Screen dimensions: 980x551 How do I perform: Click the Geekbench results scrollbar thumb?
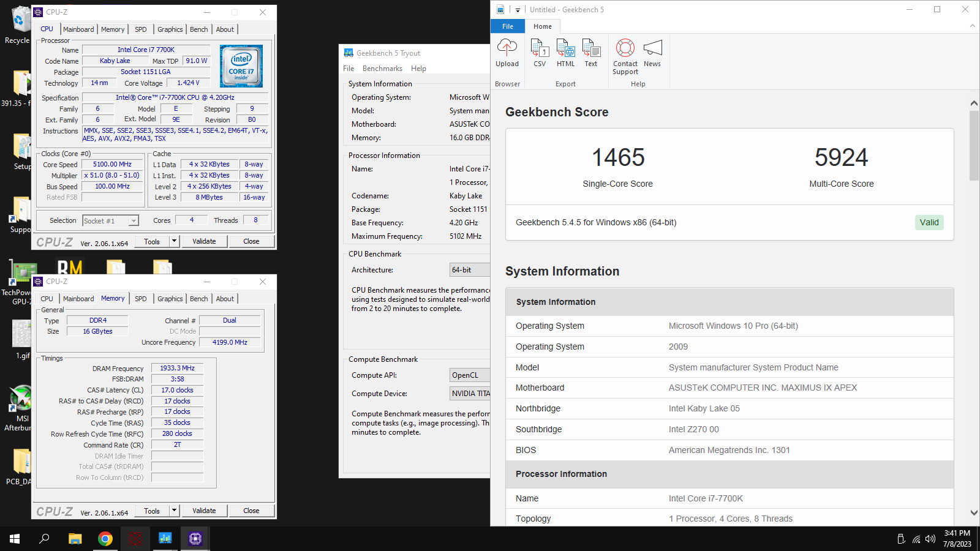974,146
